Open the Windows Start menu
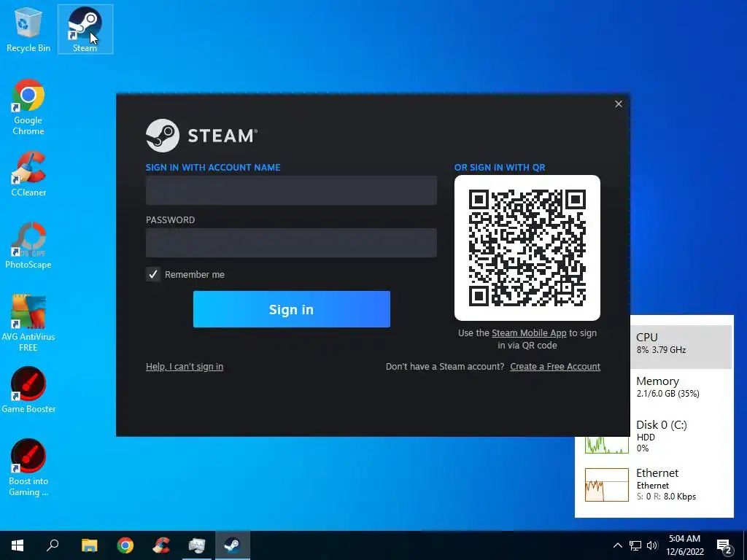Viewport: 747px width, 560px height. 18,545
